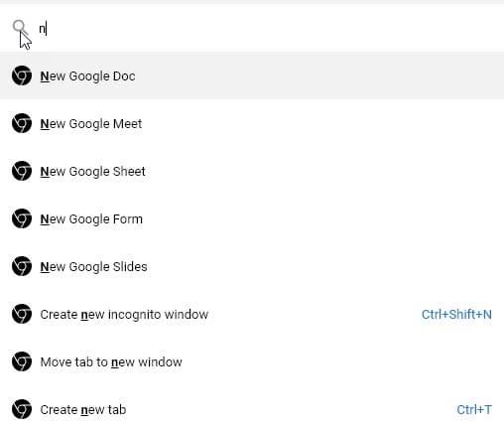The image size is (504, 426).
Task: Click the magnifying glass search icon
Action: pos(20,28)
